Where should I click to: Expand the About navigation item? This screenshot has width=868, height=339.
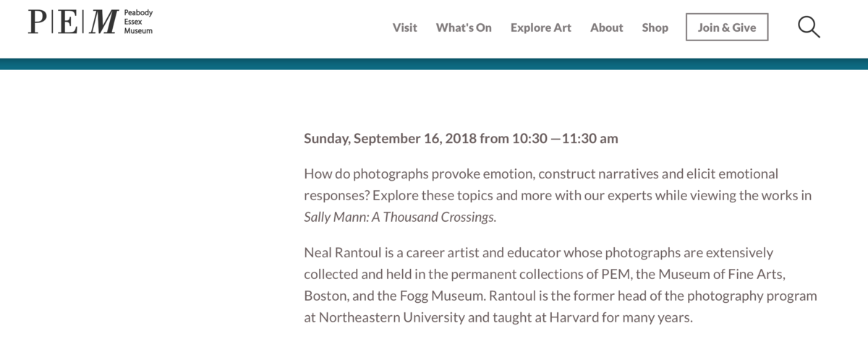(606, 27)
